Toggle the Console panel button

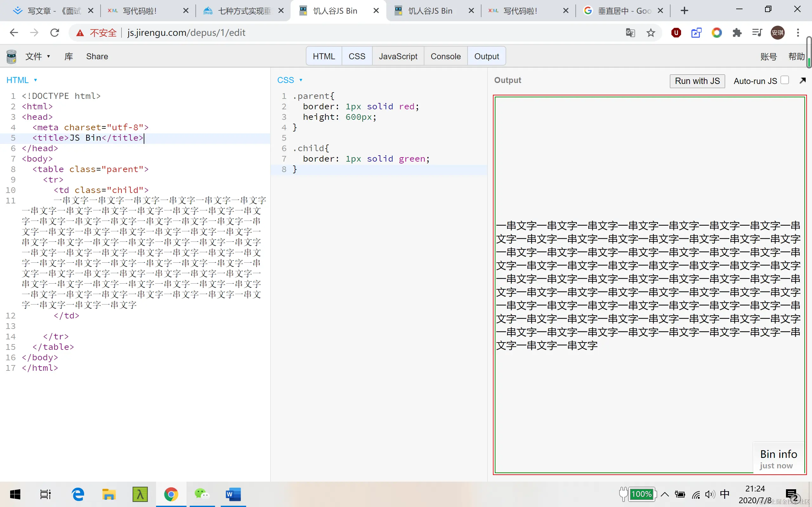(445, 56)
